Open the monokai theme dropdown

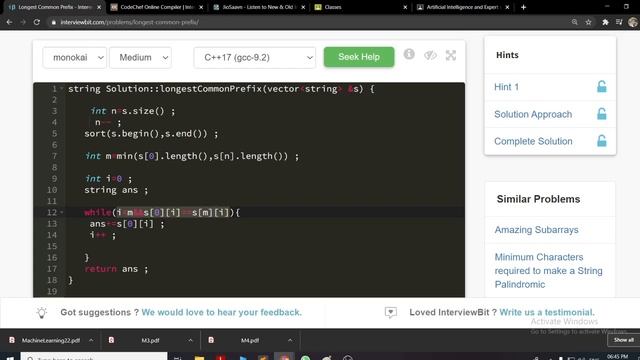(75, 58)
